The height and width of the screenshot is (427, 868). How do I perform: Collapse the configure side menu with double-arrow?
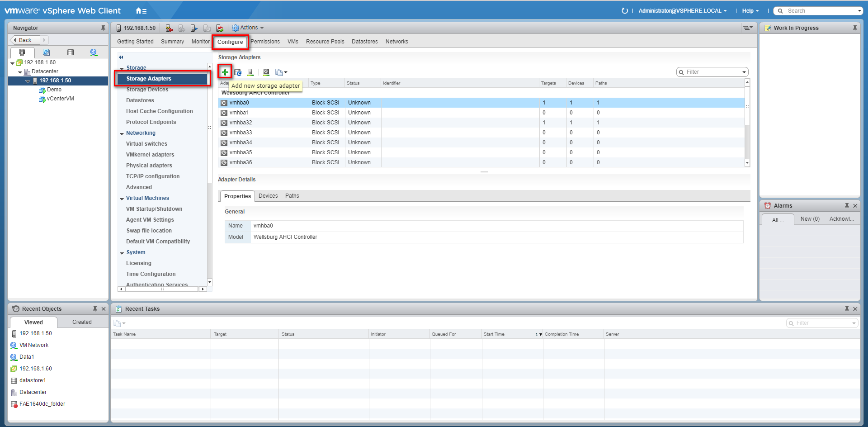(x=121, y=57)
